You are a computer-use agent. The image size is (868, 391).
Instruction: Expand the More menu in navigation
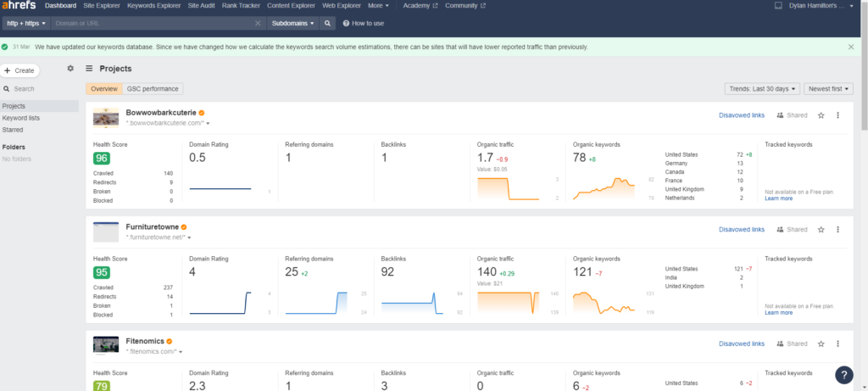pyautogui.click(x=378, y=6)
